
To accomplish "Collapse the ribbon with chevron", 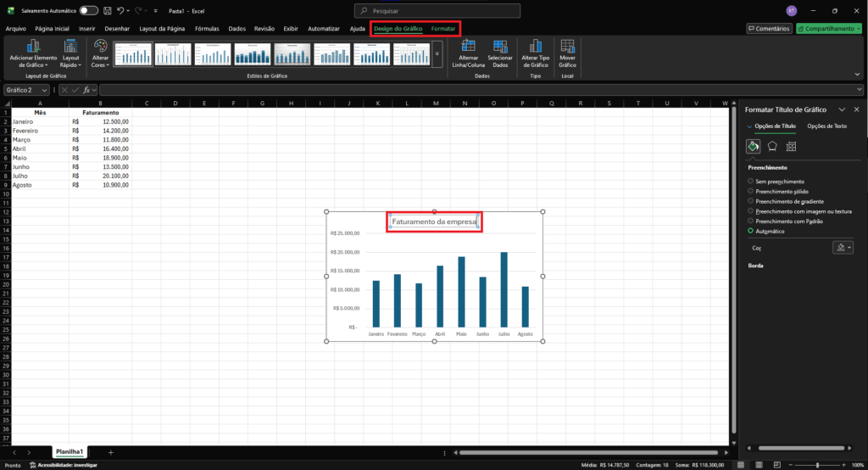I will pyautogui.click(x=857, y=75).
